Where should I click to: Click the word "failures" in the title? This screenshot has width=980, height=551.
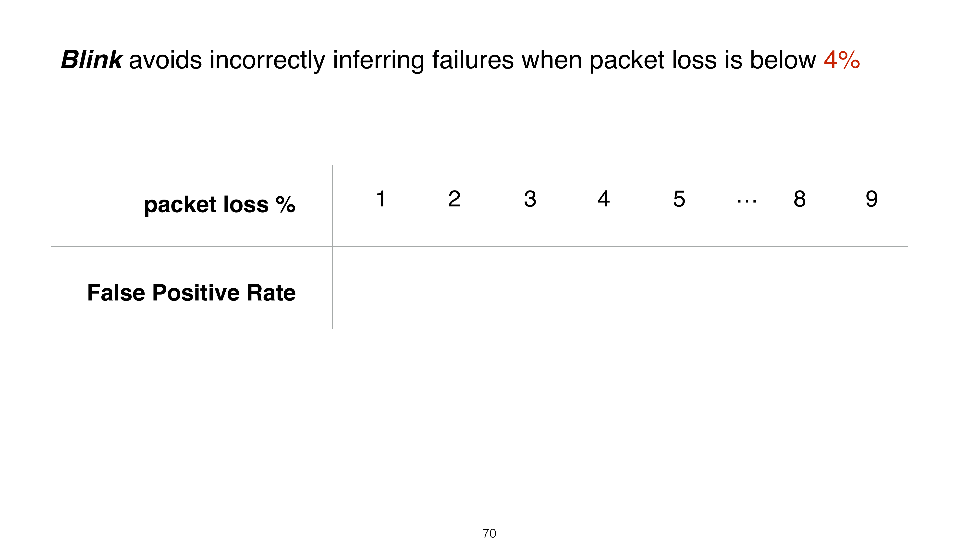point(473,60)
